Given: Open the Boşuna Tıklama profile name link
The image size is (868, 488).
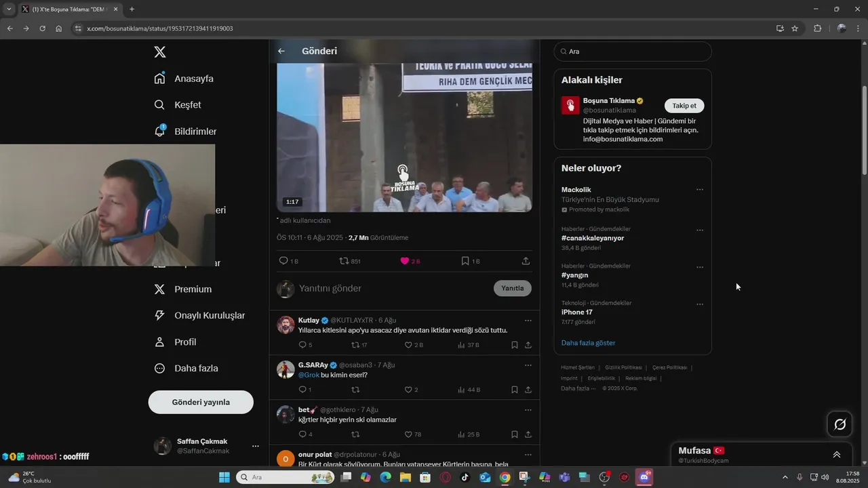Looking at the screenshot, I should [609, 101].
